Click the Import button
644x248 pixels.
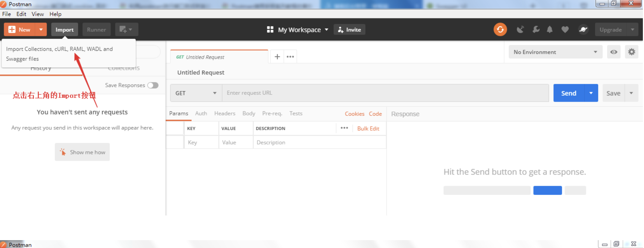pyautogui.click(x=64, y=30)
